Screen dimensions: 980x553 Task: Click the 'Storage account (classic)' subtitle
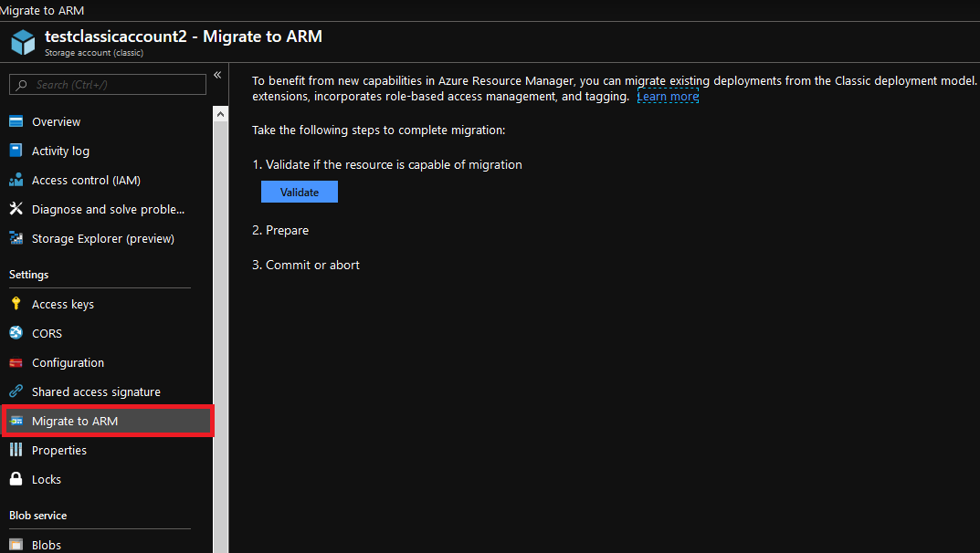[x=94, y=53]
